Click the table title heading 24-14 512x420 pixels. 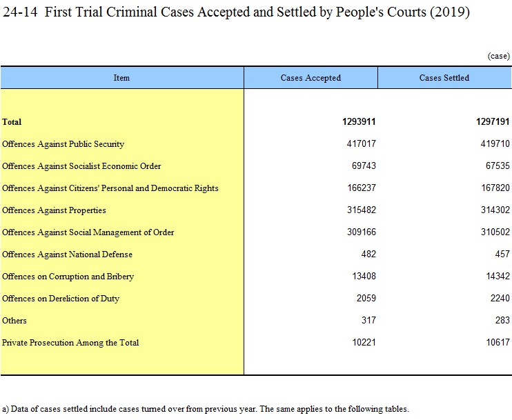point(237,13)
